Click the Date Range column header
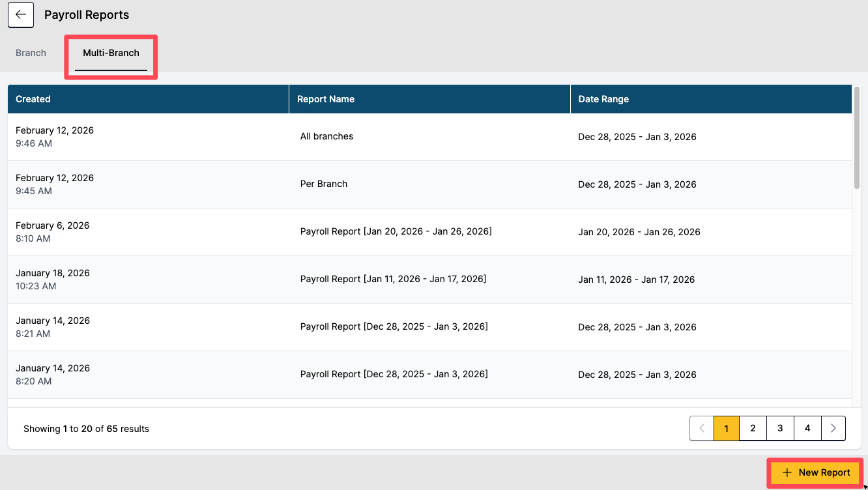Viewport: 868px width, 490px height. coord(603,99)
